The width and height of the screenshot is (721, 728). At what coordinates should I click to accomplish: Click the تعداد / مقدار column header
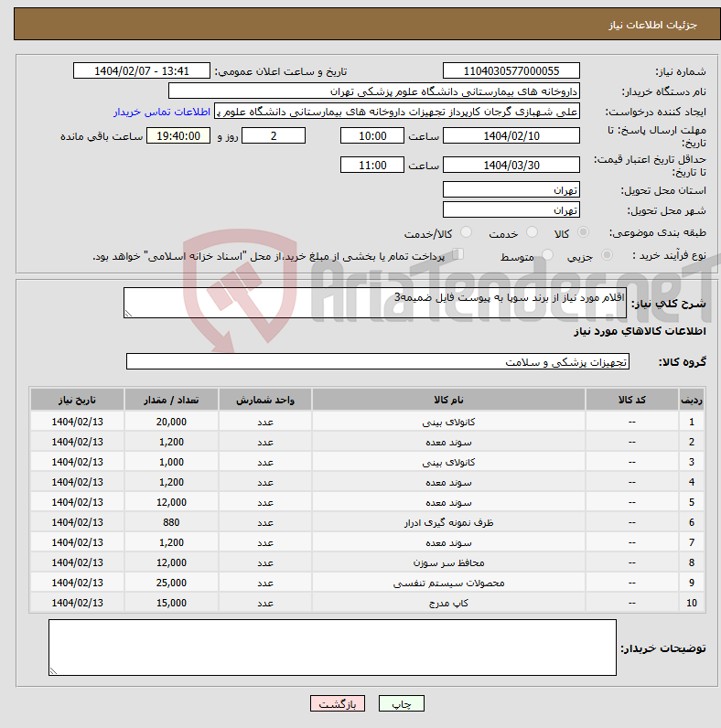pyautogui.click(x=171, y=400)
